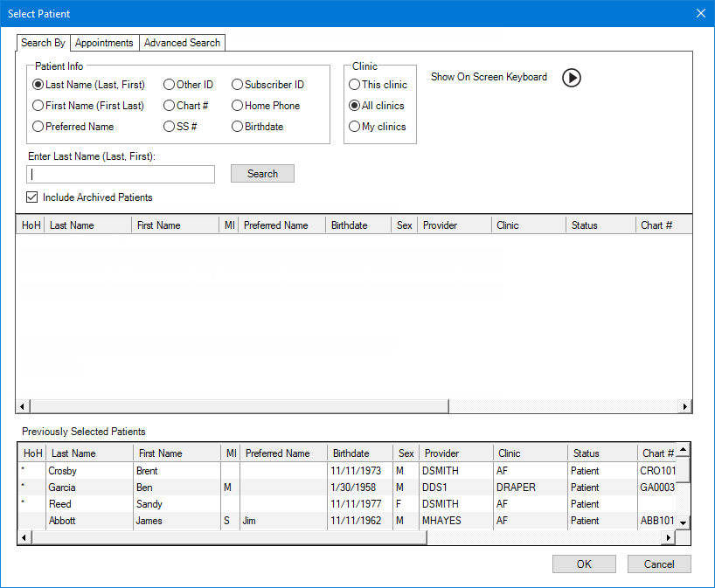Select the First Name (First Last) option
Screen dimensions: 715x588
[x=38, y=106]
